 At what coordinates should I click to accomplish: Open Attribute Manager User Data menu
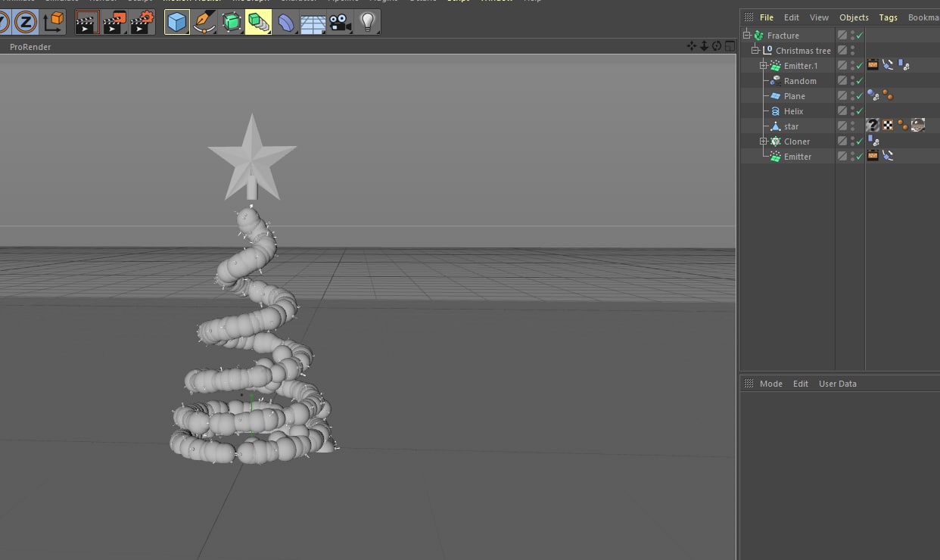[838, 384]
